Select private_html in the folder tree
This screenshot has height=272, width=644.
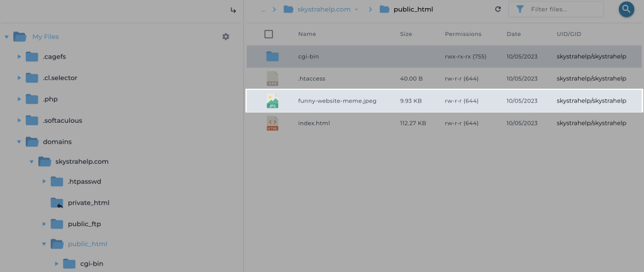click(89, 203)
